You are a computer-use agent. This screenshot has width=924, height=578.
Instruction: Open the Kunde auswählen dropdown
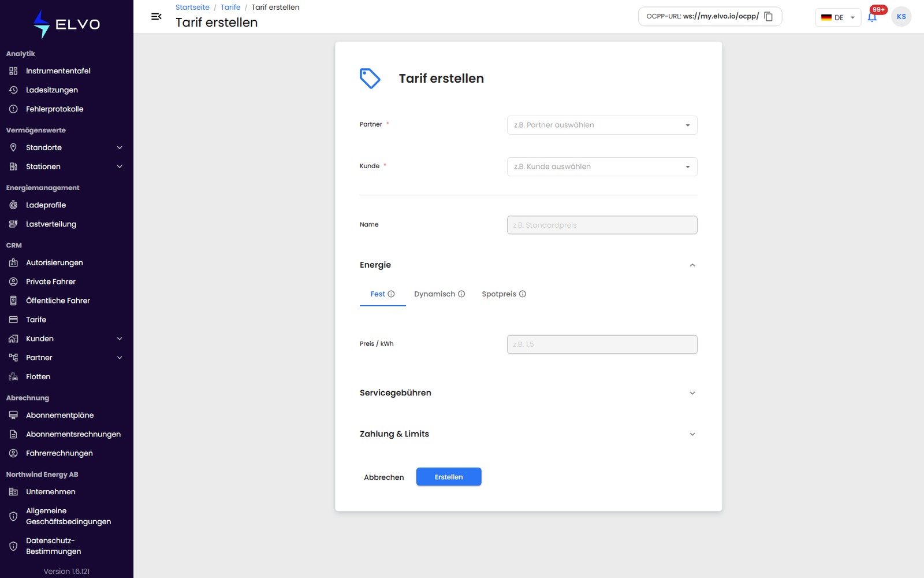point(602,167)
